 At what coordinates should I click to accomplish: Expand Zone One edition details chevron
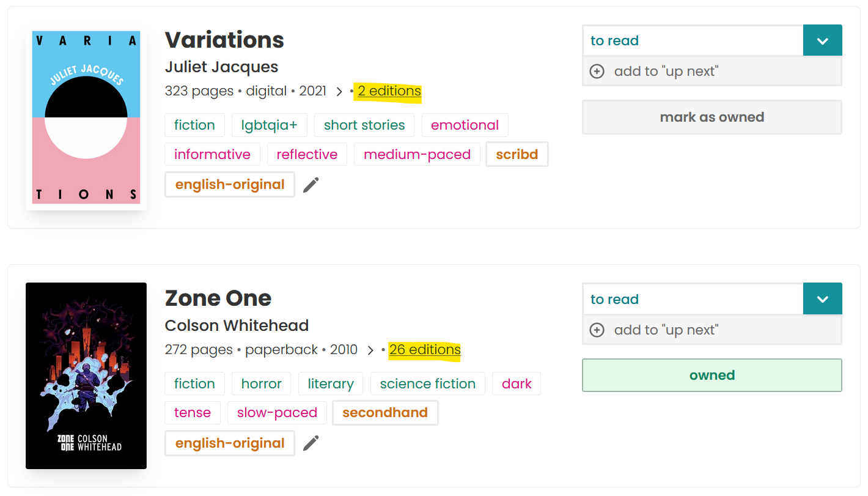click(x=370, y=350)
